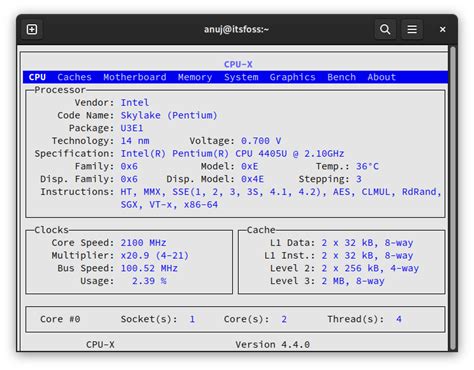Open the terminal search icon
Viewport: 474px width, 370px height.
385,29
